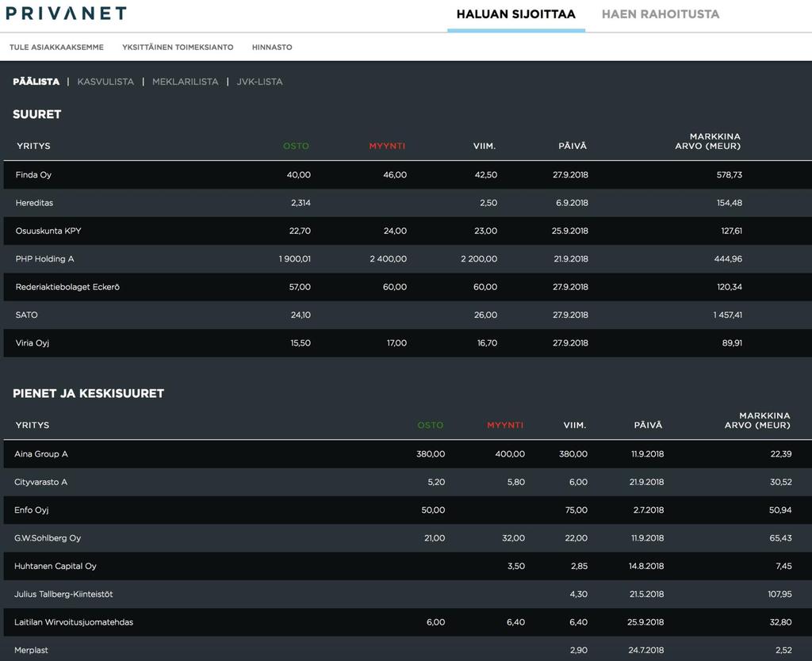The height and width of the screenshot is (661, 812).
Task: Open the Haluan sijoittaa tab
Action: pos(515,14)
